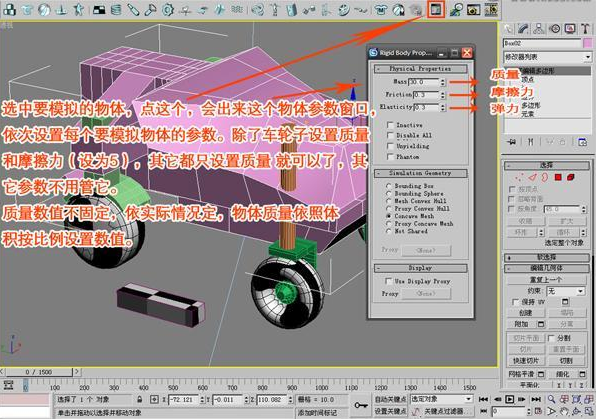The width and height of the screenshot is (596, 420).
Task: Choose Proxy Concave Mesh option
Action: coord(388,224)
